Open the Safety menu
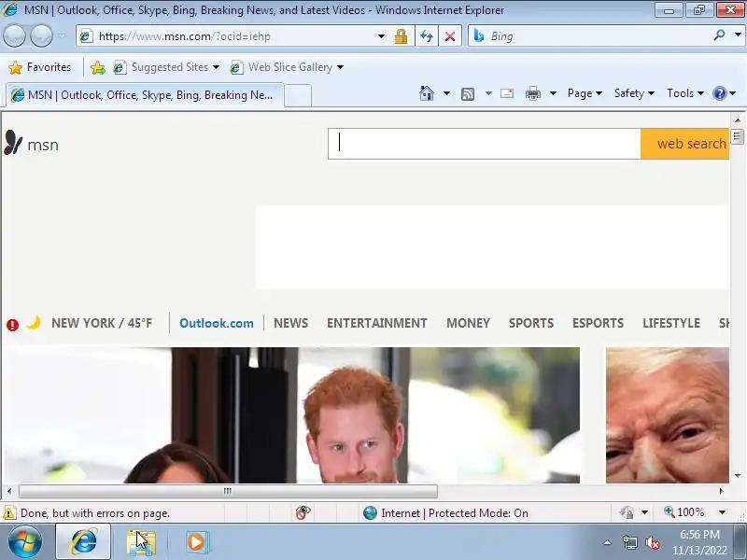This screenshot has height=560, width=747. 634,93
